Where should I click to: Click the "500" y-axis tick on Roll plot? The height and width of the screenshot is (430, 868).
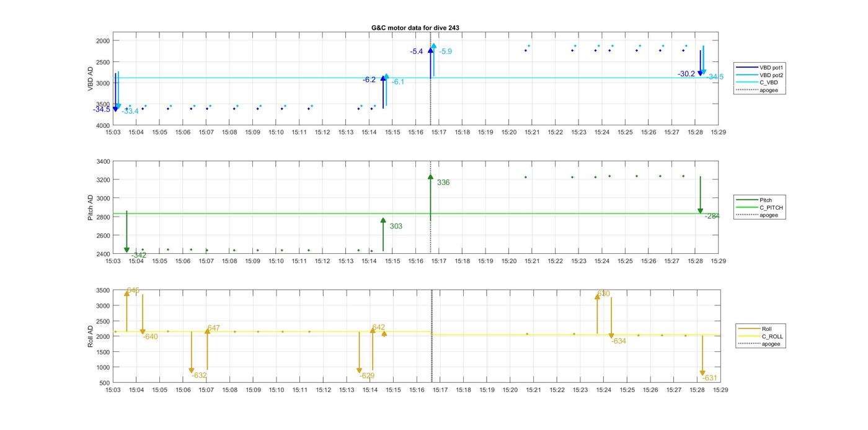pos(104,383)
